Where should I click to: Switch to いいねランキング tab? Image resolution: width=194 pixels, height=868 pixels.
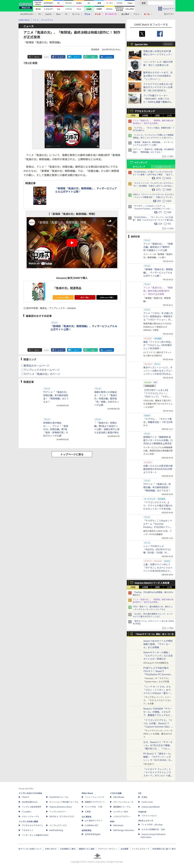pyautogui.click(x=163, y=167)
